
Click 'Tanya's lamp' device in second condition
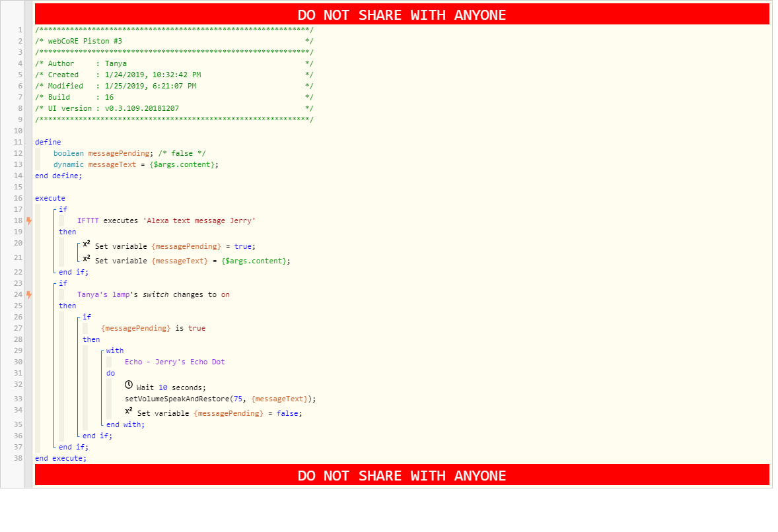point(103,294)
